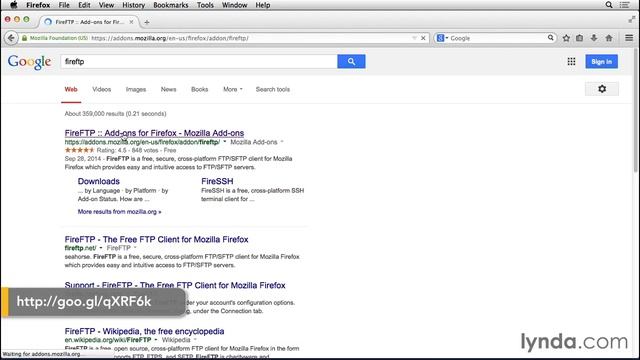The height and width of the screenshot is (360, 640).
Task: Open Search tools options
Action: (x=273, y=89)
